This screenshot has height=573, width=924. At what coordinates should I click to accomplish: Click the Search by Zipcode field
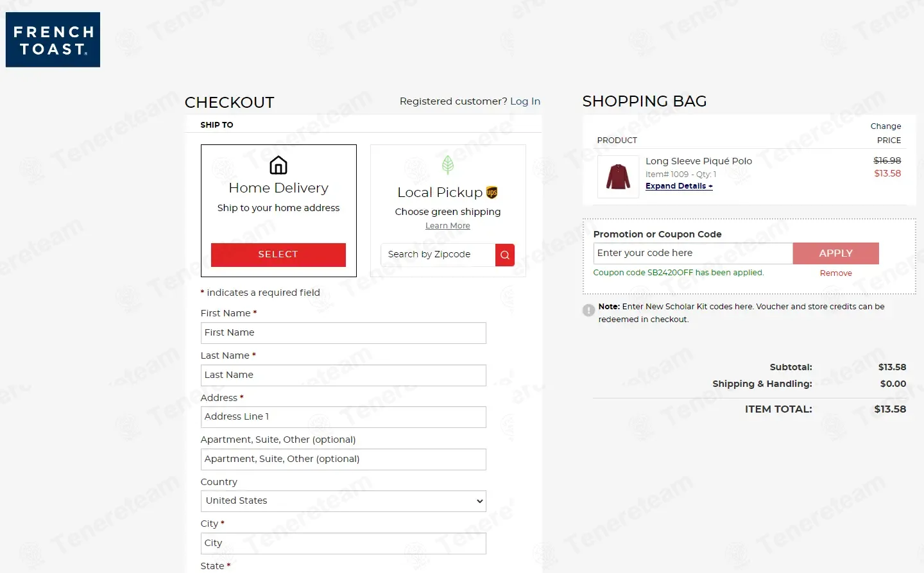[438, 255]
